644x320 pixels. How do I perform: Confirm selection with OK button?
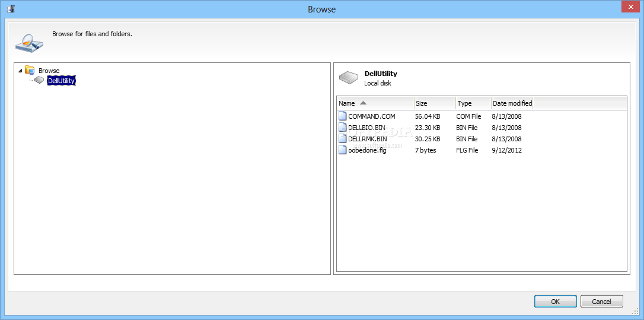click(x=555, y=302)
